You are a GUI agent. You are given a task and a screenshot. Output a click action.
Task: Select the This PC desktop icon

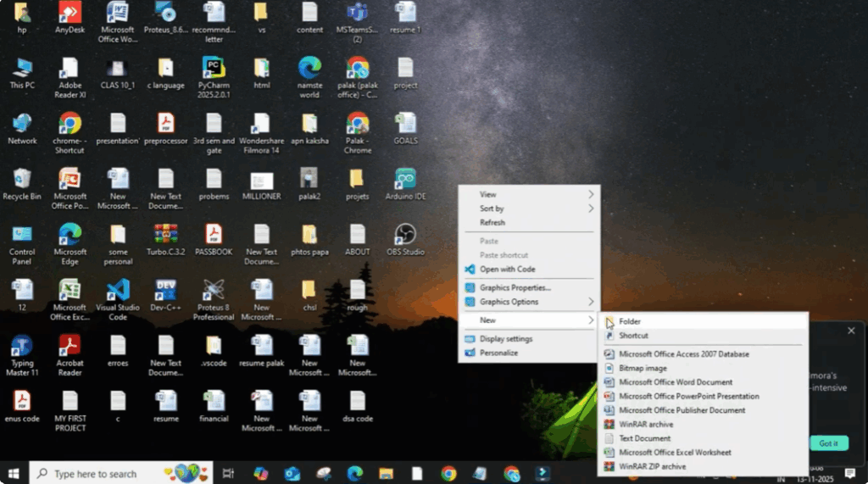22,73
